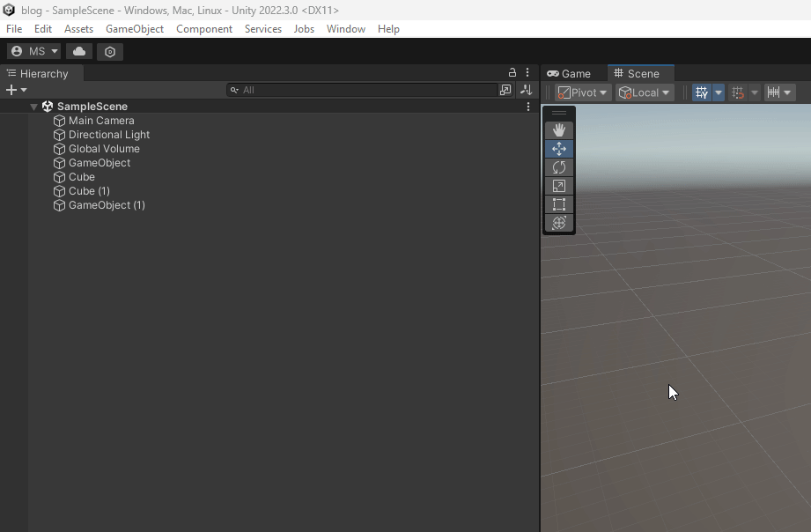
Task: Open the Pivot handle position dropdown
Action: 583,92
